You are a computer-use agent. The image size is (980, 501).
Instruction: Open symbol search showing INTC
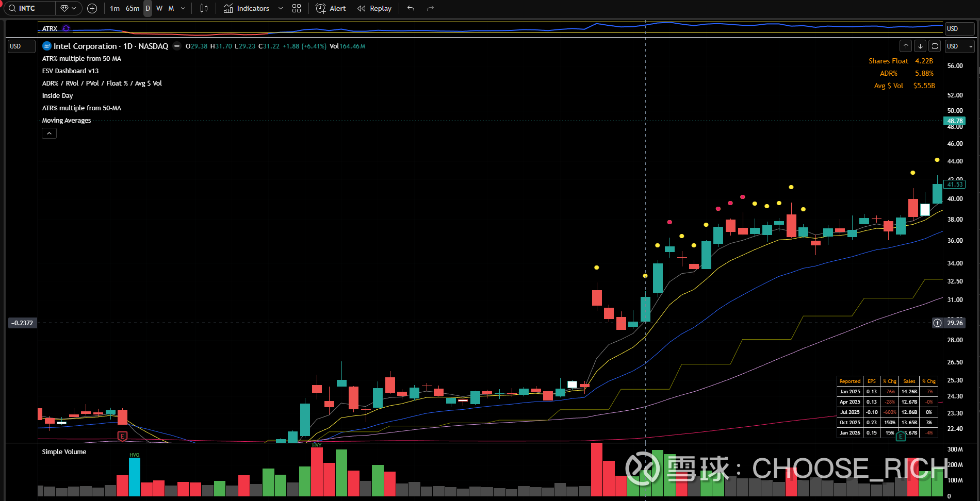click(28, 8)
